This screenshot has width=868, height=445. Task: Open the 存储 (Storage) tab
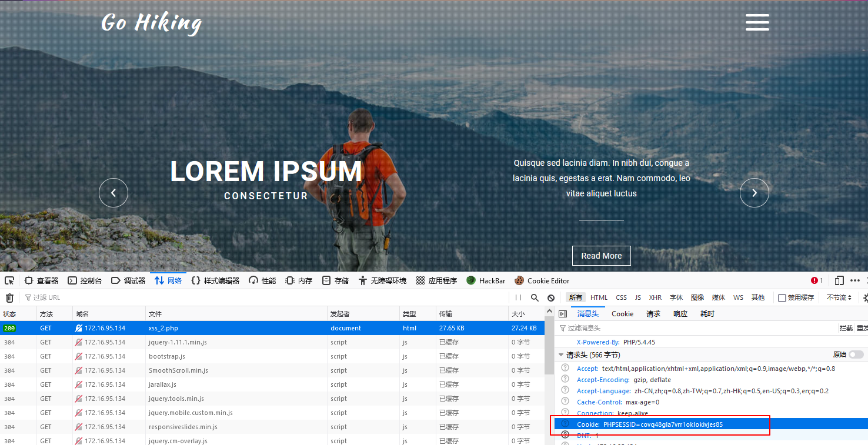tap(335, 280)
